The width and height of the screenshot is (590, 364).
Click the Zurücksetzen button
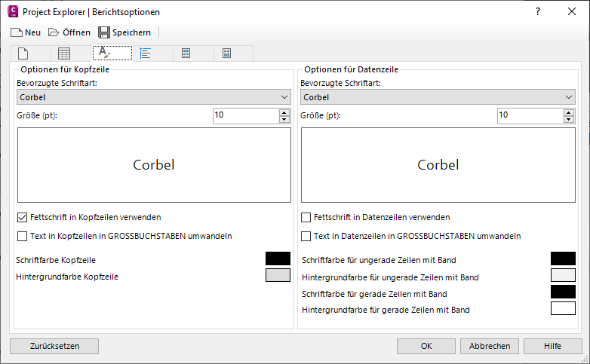[x=54, y=346]
